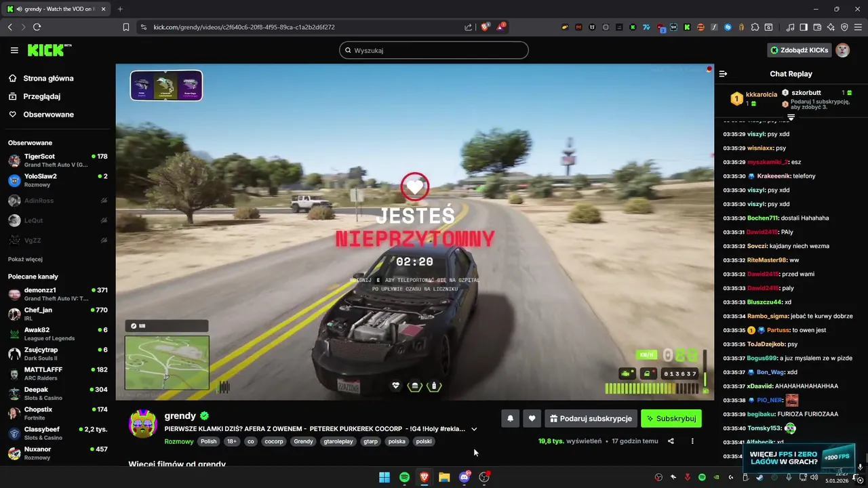Open the Brave wallet icon
The height and width of the screenshot is (488, 868).
coord(817,27)
